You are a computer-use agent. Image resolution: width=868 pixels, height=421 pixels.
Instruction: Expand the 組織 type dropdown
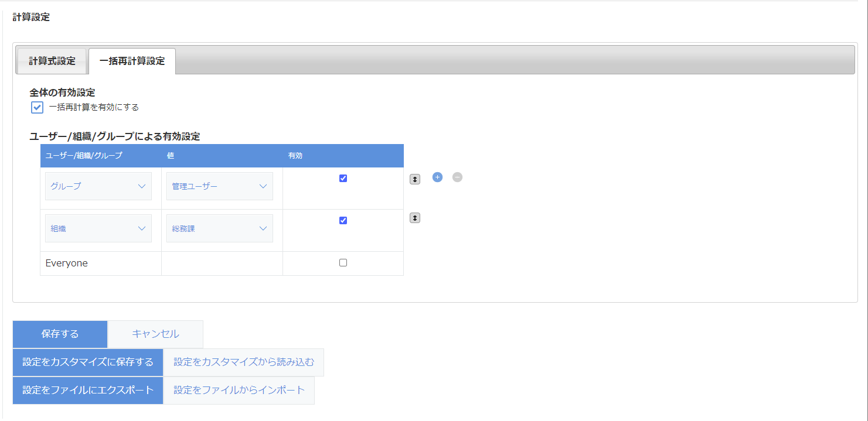pyautogui.click(x=98, y=228)
